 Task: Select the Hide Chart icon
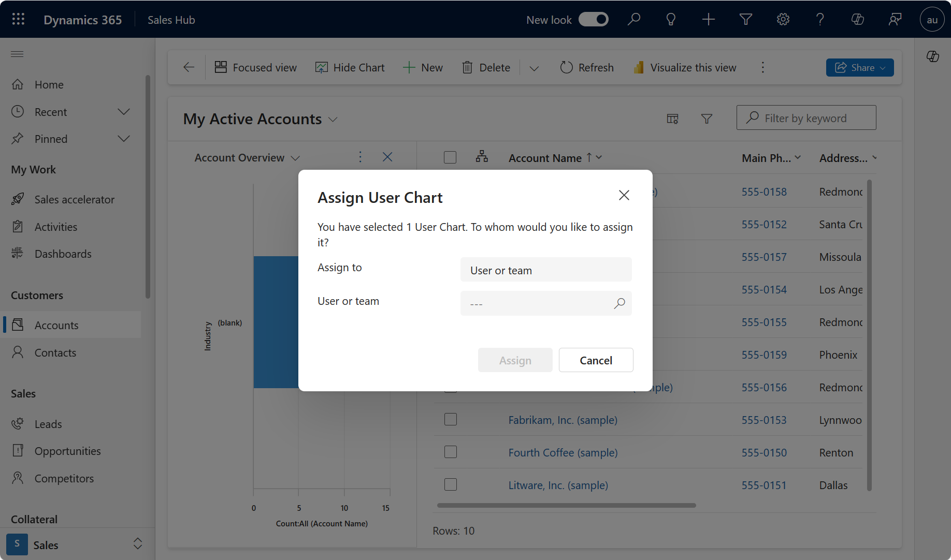[x=322, y=67]
